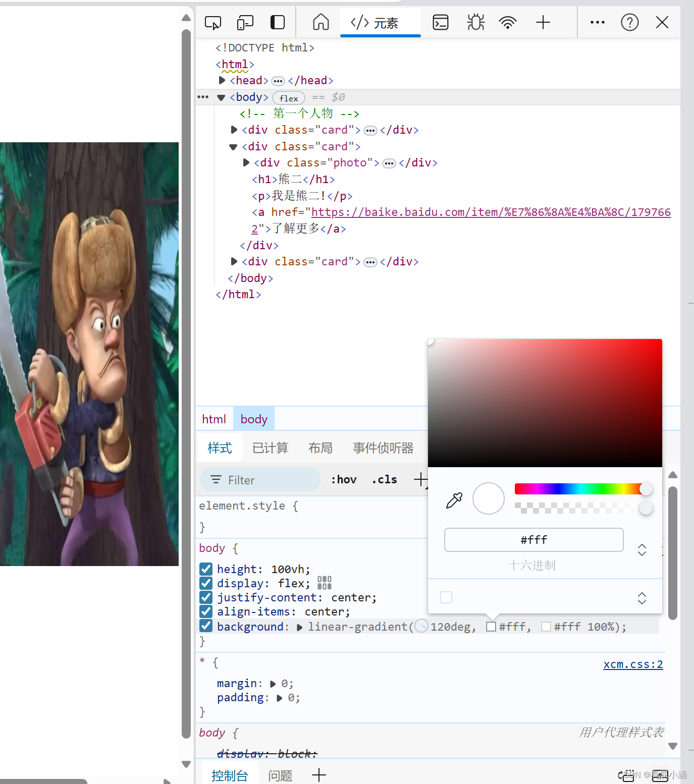Disable the align-items: center declaration
694x784 pixels.
click(x=206, y=611)
